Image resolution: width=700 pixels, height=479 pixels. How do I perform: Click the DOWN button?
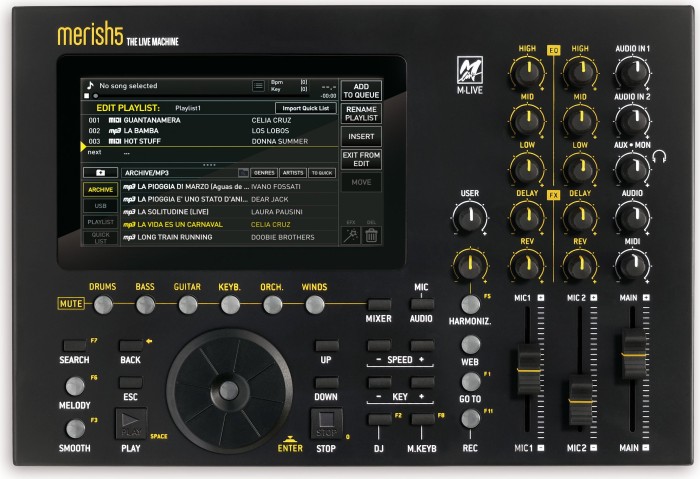click(x=327, y=382)
